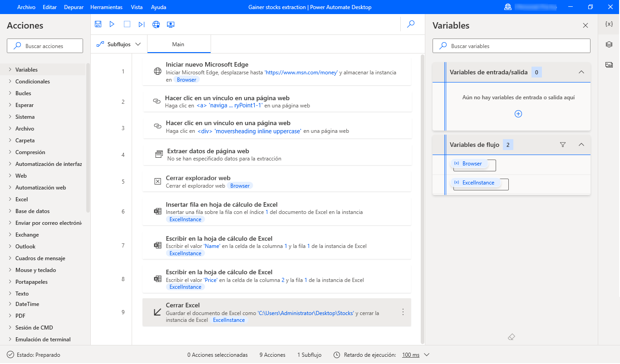Open the Variables pane curly-braces icon
This screenshot has width=620, height=364.
609,24
